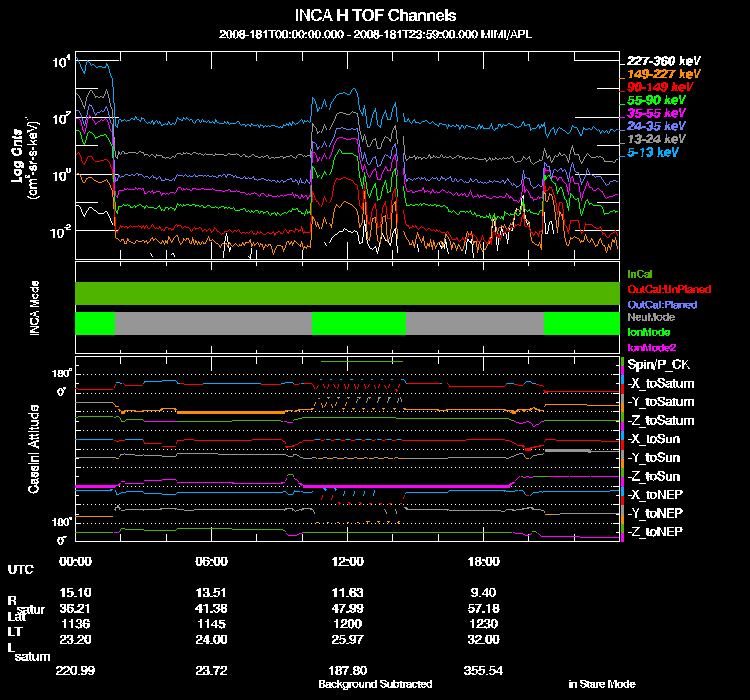Click the 227-360 keV legend label
Screen dimensions: 750x700
pyautogui.click(x=663, y=61)
